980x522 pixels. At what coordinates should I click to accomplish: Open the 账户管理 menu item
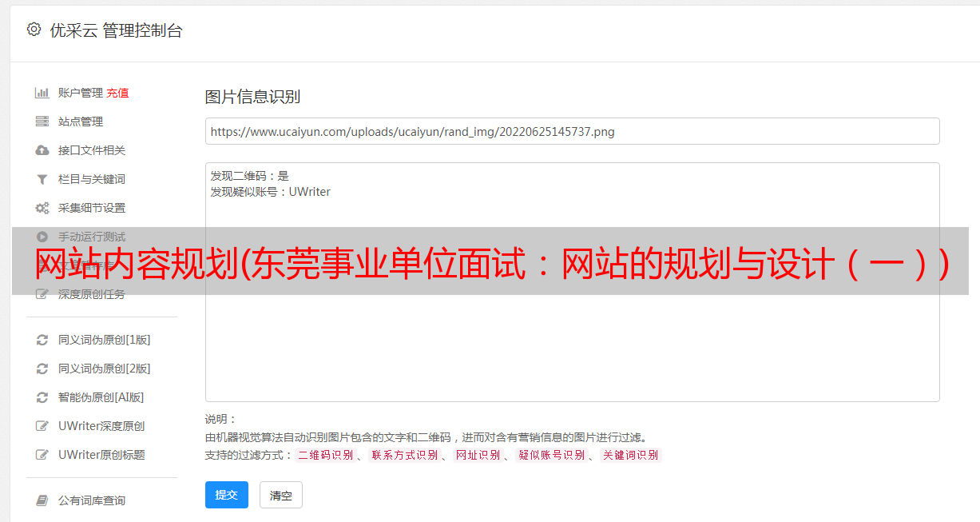(x=81, y=93)
